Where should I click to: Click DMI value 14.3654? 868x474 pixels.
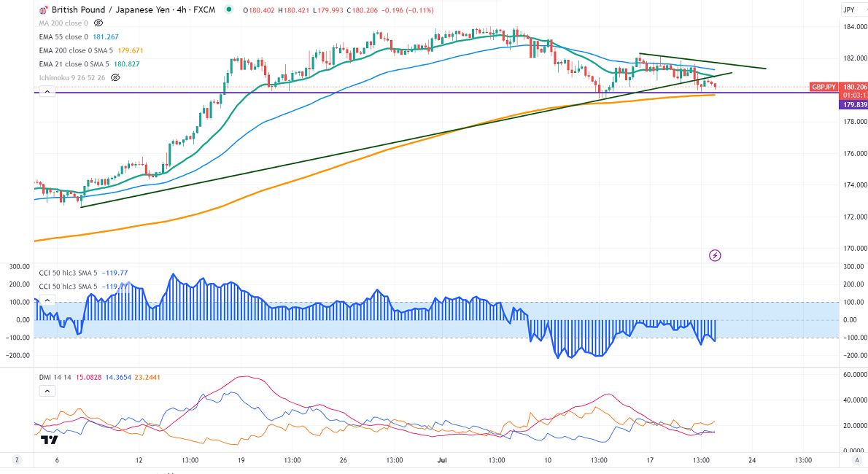[x=118, y=378]
